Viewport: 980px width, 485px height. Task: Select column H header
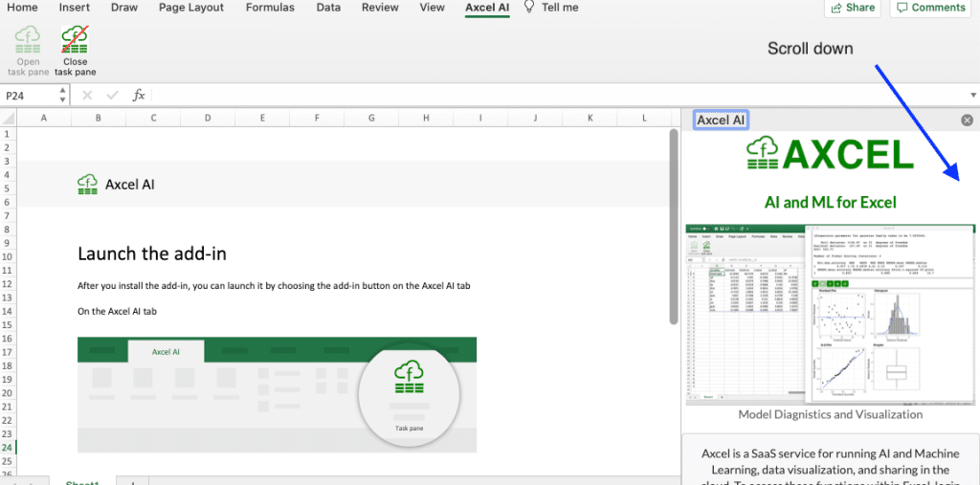(426, 118)
